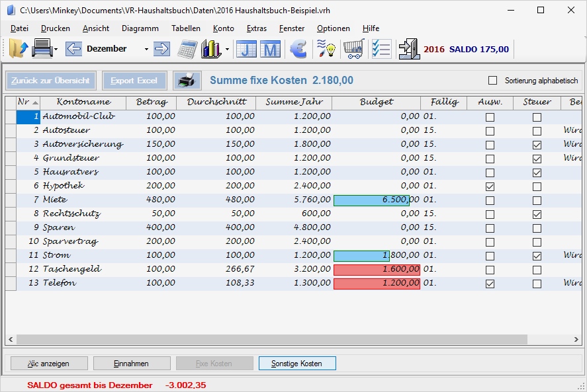Enable Sortierung alphabetisch checkbox
Viewport: 587px width, 392px height.
click(x=492, y=81)
